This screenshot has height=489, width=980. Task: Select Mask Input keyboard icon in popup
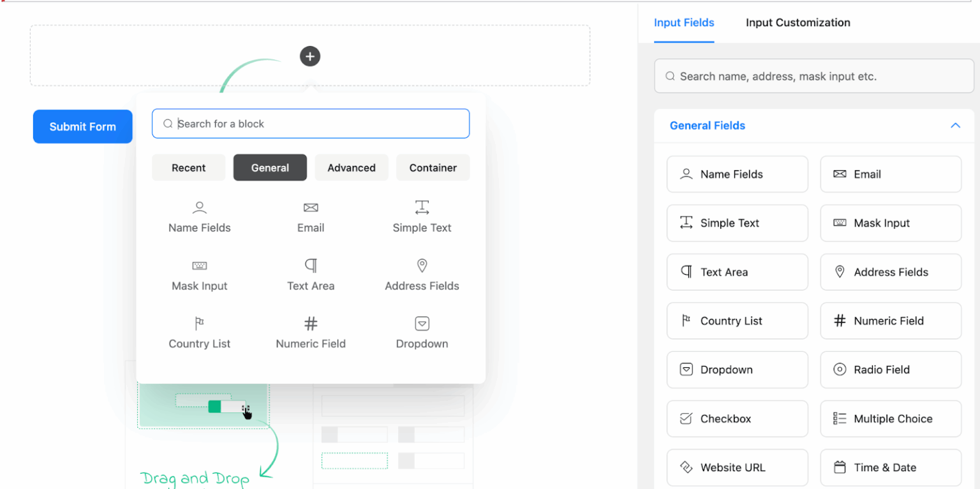coord(200,266)
